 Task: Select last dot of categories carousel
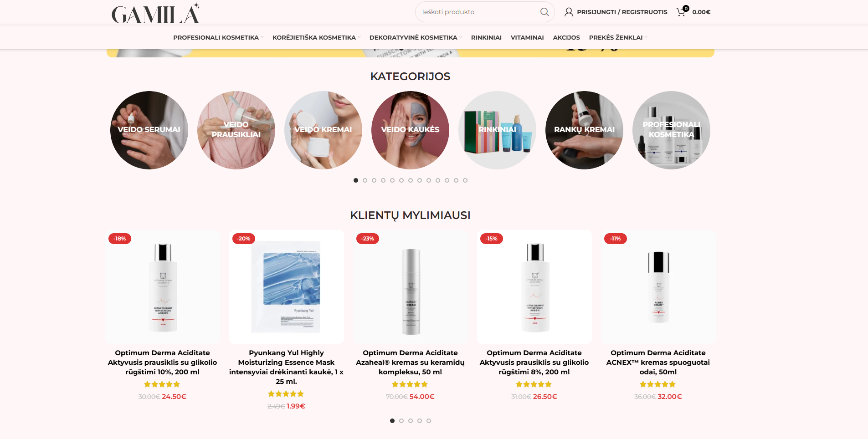pos(465,180)
